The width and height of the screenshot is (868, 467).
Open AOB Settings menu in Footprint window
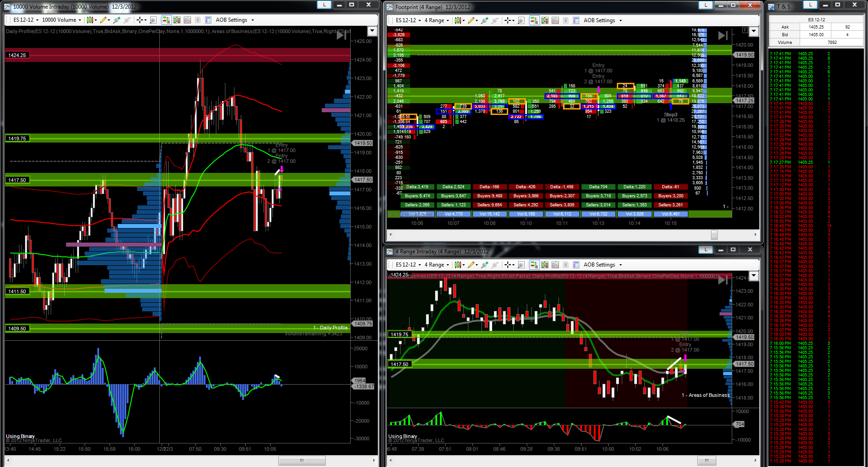(x=599, y=20)
